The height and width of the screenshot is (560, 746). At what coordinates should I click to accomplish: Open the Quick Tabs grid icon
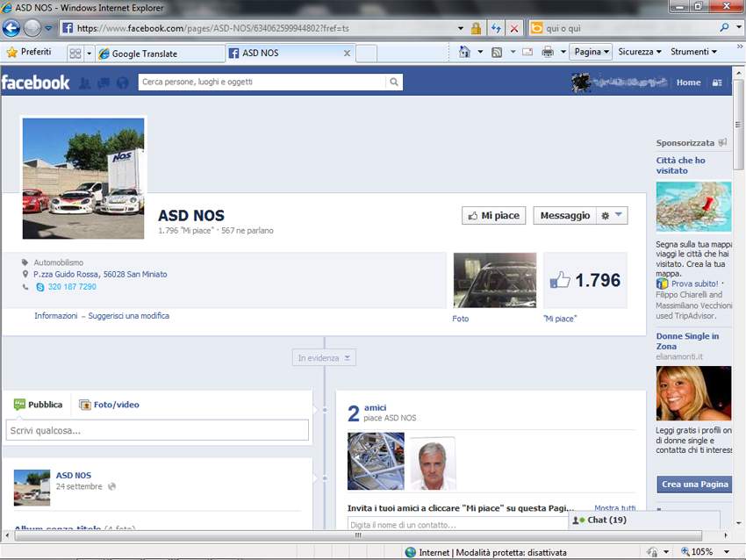75,54
